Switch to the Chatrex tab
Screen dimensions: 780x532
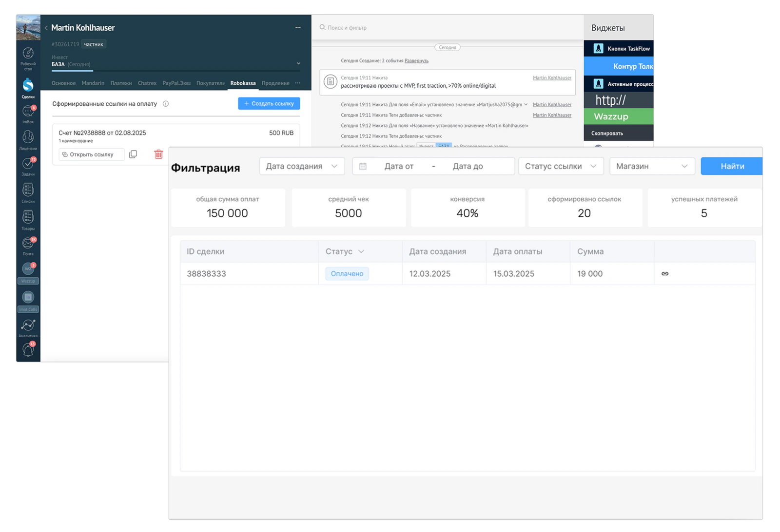coord(147,83)
